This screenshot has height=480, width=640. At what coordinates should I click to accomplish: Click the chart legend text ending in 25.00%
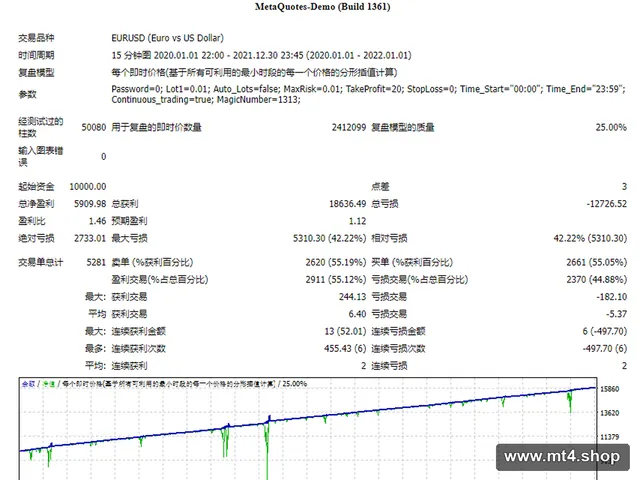click(164, 384)
